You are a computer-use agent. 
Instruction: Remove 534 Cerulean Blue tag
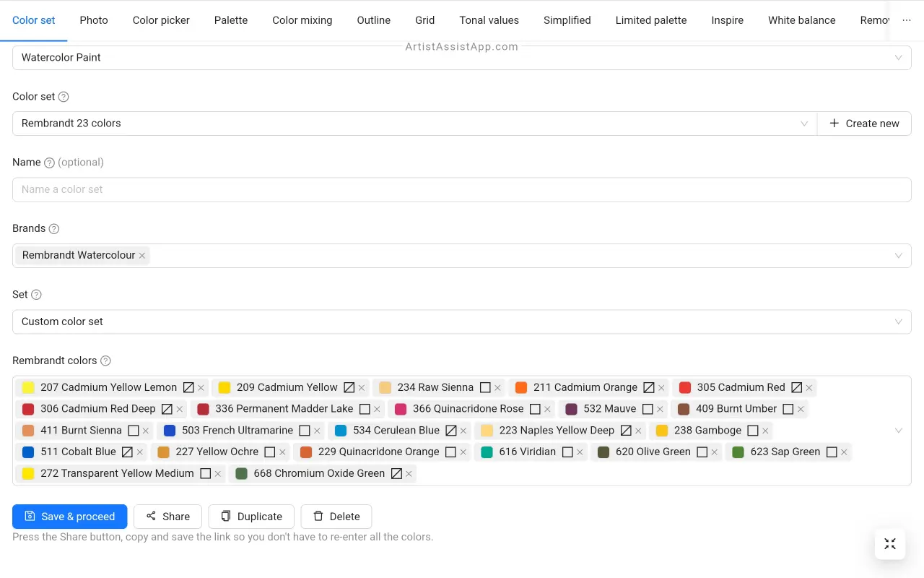pyautogui.click(x=463, y=431)
